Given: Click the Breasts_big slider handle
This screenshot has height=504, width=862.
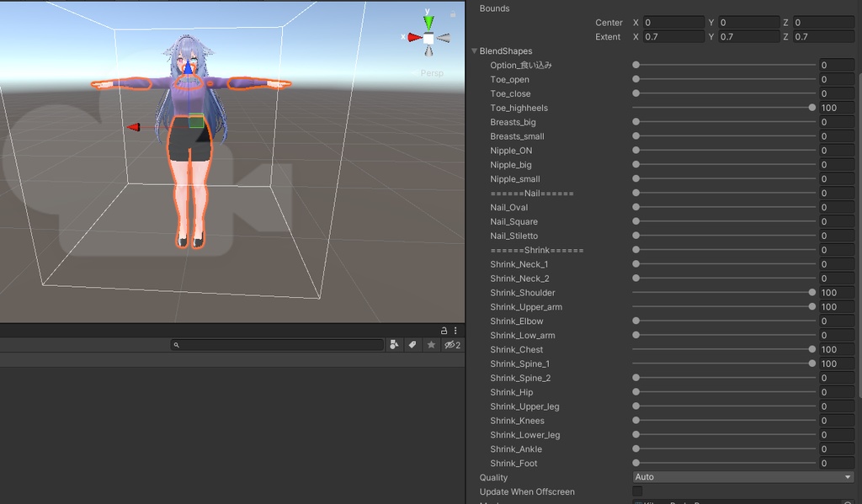Looking at the screenshot, I should 636,122.
